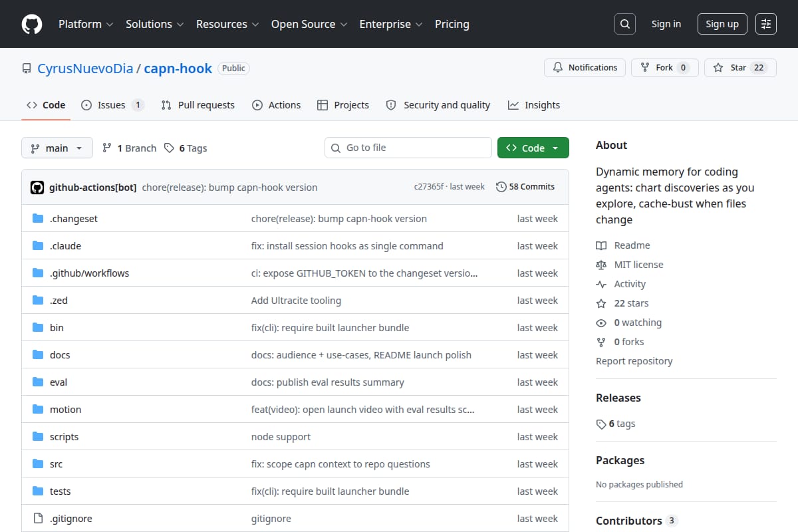Click the bin folder icon
Screen dimensions: 798x532
coord(38,328)
